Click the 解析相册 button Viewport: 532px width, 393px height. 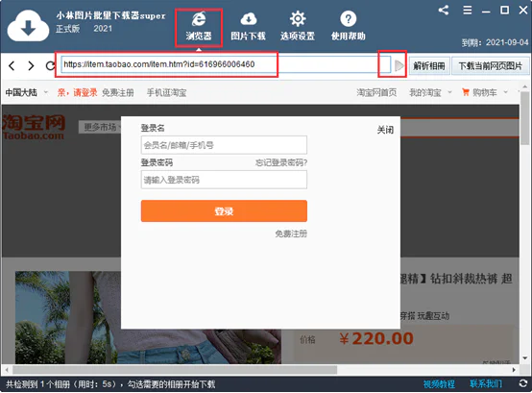click(x=429, y=65)
